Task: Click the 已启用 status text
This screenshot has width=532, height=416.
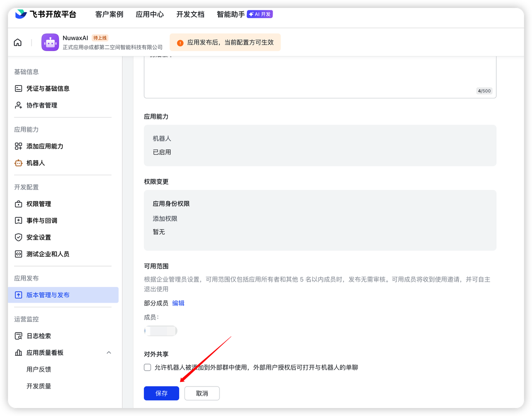Action: click(162, 152)
